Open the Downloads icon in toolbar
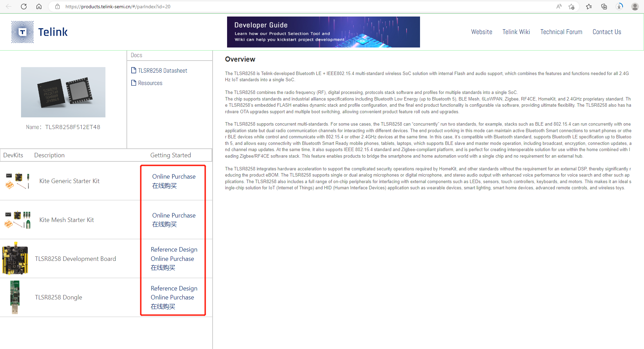 619,7
